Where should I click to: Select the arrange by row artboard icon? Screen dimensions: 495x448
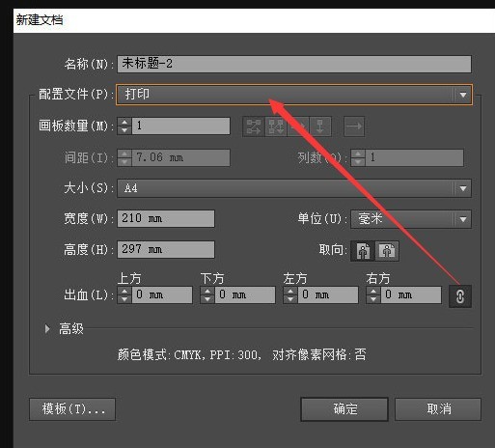(298, 126)
